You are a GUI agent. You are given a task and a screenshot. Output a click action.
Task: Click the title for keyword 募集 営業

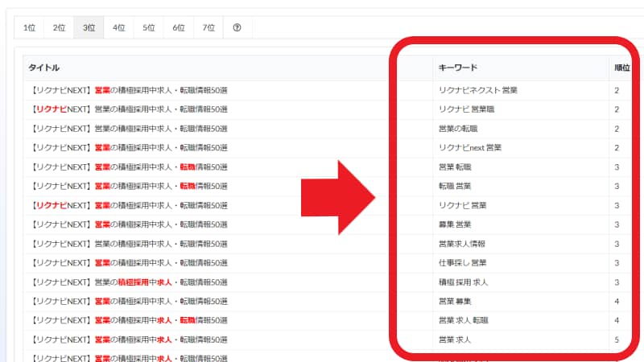point(130,224)
